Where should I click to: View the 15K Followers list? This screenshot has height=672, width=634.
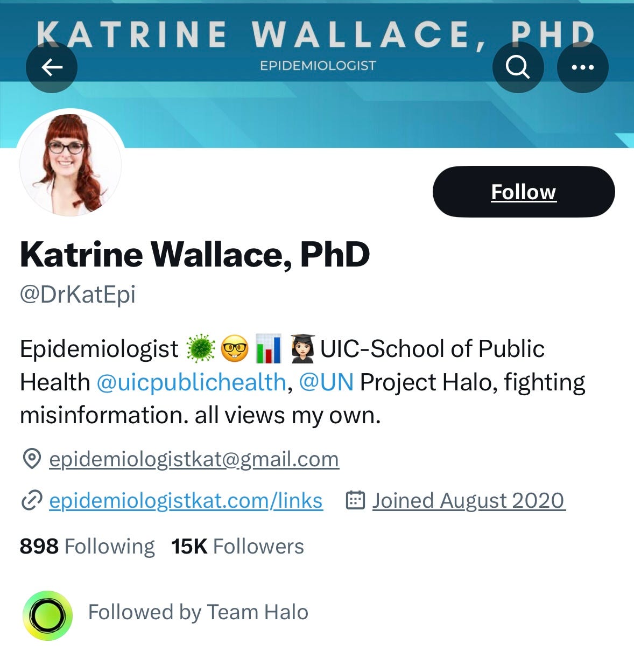pos(237,546)
